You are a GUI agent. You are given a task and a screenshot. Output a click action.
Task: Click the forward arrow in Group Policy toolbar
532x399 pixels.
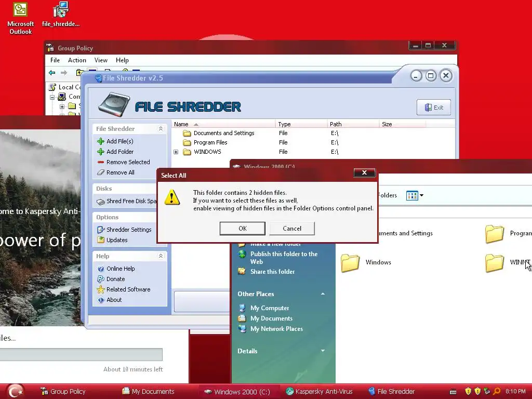click(x=64, y=73)
